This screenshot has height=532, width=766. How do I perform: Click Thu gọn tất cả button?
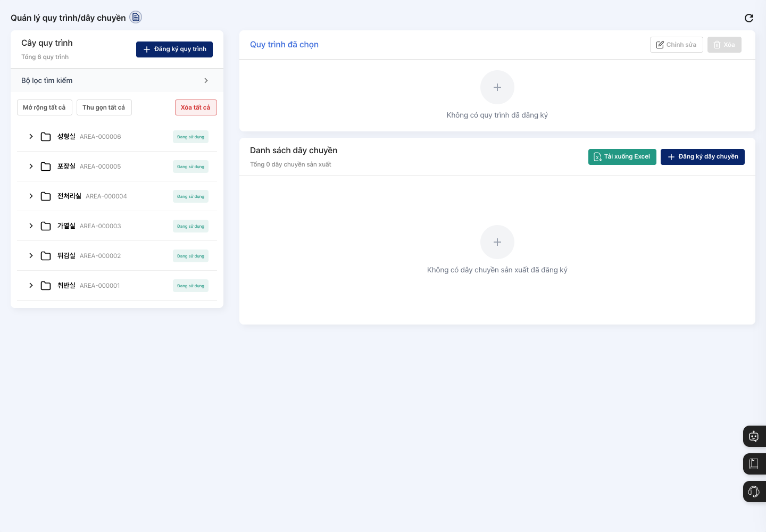[104, 107]
